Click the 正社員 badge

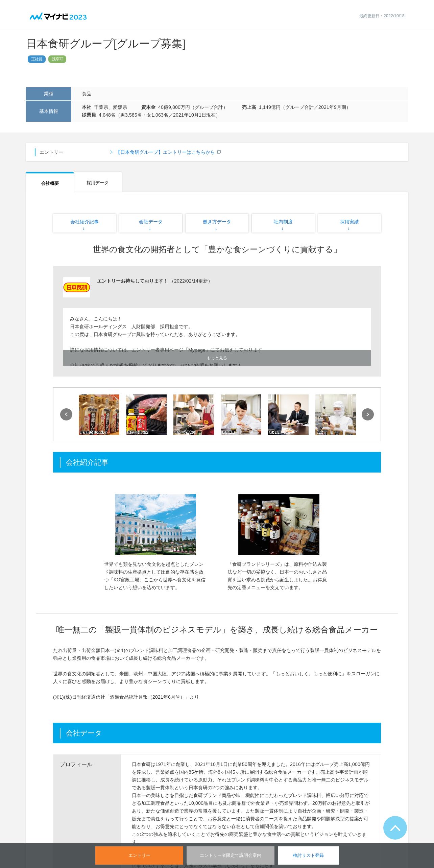click(x=37, y=59)
